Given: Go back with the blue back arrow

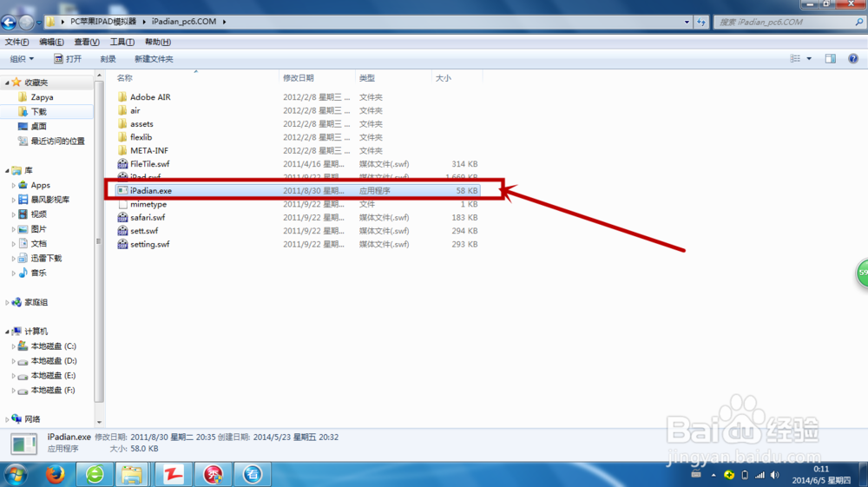Looking at the screenshot, I should point(9,23).
